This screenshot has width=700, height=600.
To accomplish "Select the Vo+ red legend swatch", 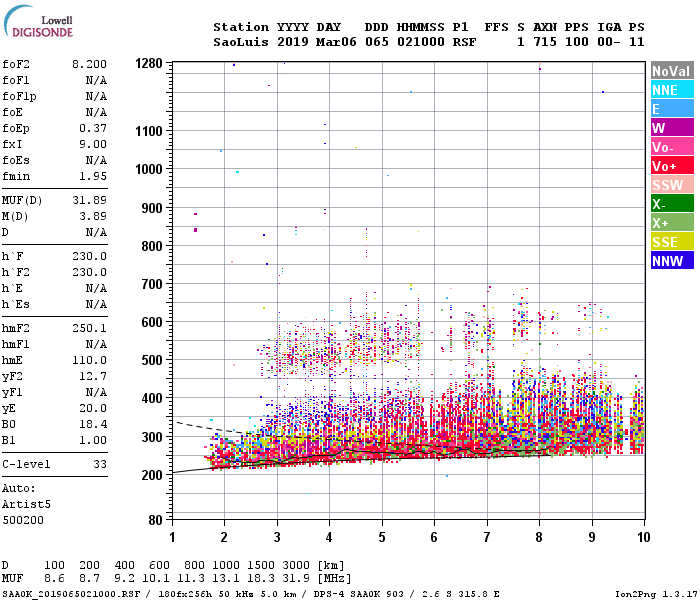I will coord(672,166).
